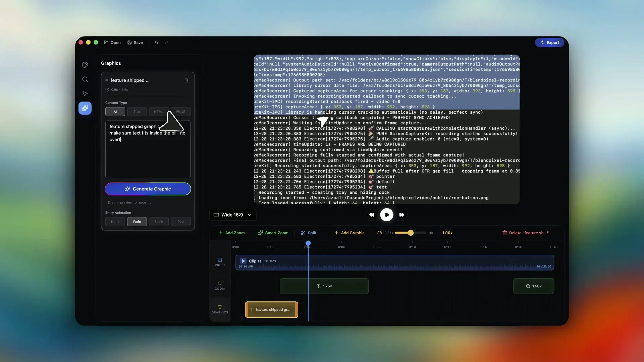Click the undo arrow in the title bar
Image resolution: width=644 pixels, height=362 pixels.
point(156,43)
